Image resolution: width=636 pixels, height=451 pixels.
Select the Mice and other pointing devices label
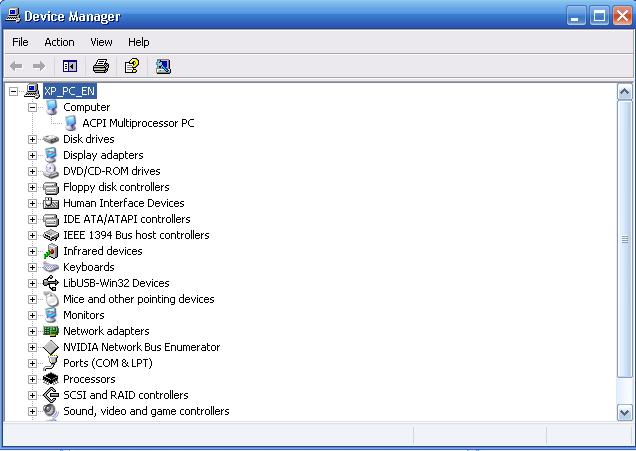[139, 299]
